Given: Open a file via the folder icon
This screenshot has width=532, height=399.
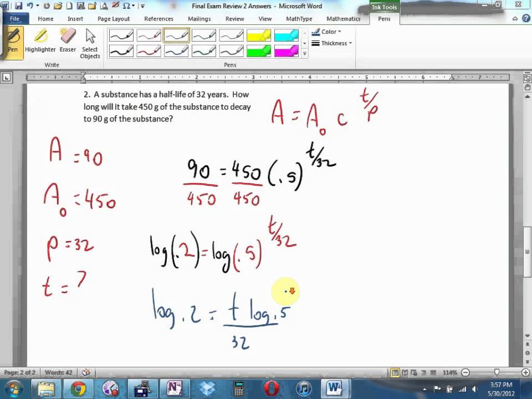Looking at the screenshot, I should pyautogui.click(x=58, y=6).
